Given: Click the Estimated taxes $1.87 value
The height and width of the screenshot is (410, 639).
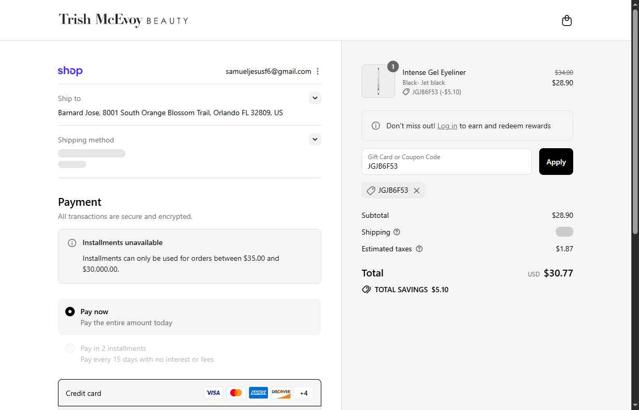Looking at the screenshot, I should click(564, 249).
